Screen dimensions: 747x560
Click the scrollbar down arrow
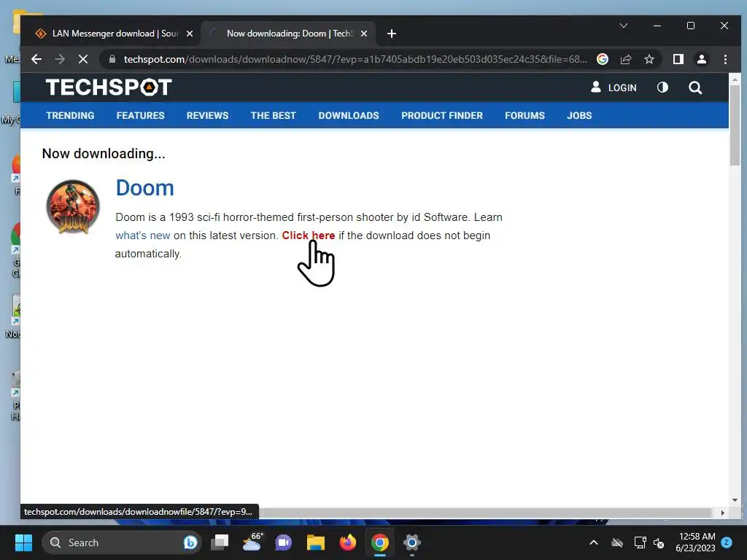[735, 500]
